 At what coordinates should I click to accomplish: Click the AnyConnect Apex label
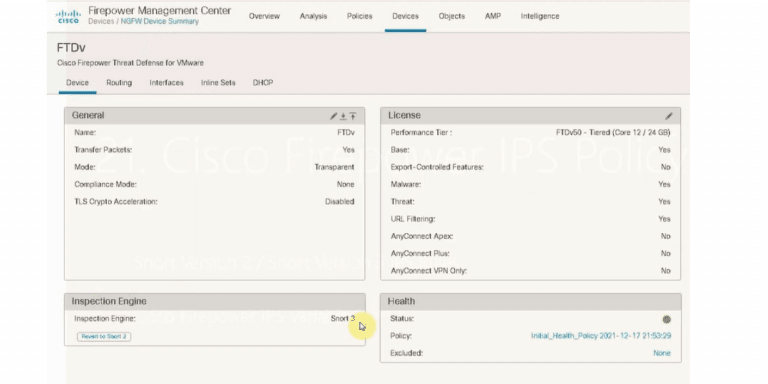[422, 236]
